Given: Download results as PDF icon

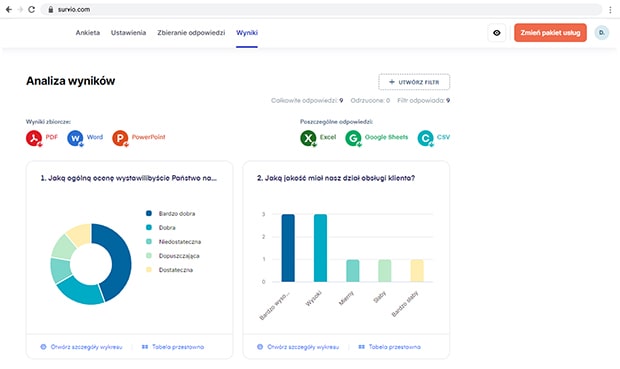Looking at the screenshot, I should [x=34, y=138].
